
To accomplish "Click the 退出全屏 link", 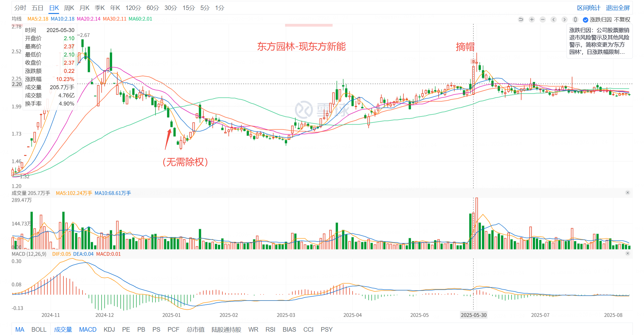I will coord(618,8).
